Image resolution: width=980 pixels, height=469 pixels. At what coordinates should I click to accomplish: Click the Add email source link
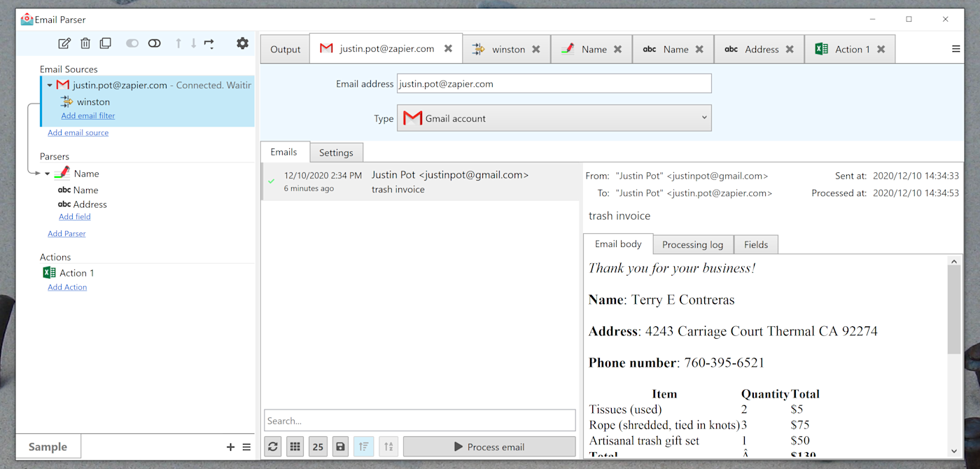click(78, 132)
